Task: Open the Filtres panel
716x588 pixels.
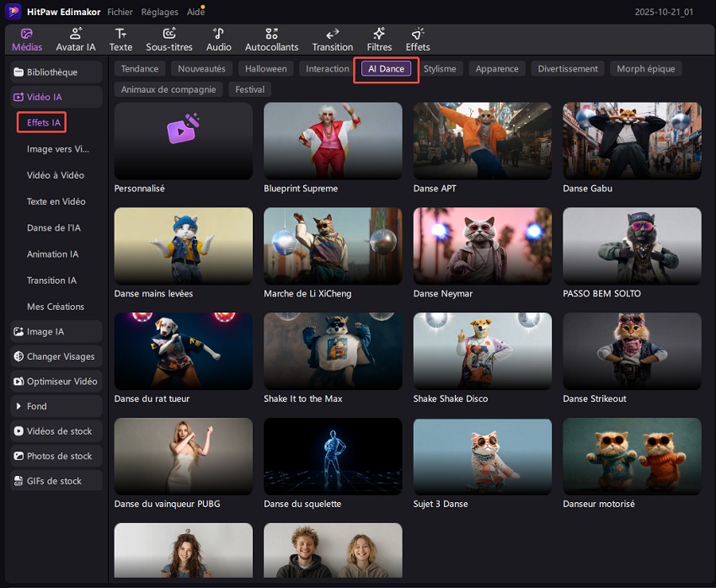Action: click(379, 40)
